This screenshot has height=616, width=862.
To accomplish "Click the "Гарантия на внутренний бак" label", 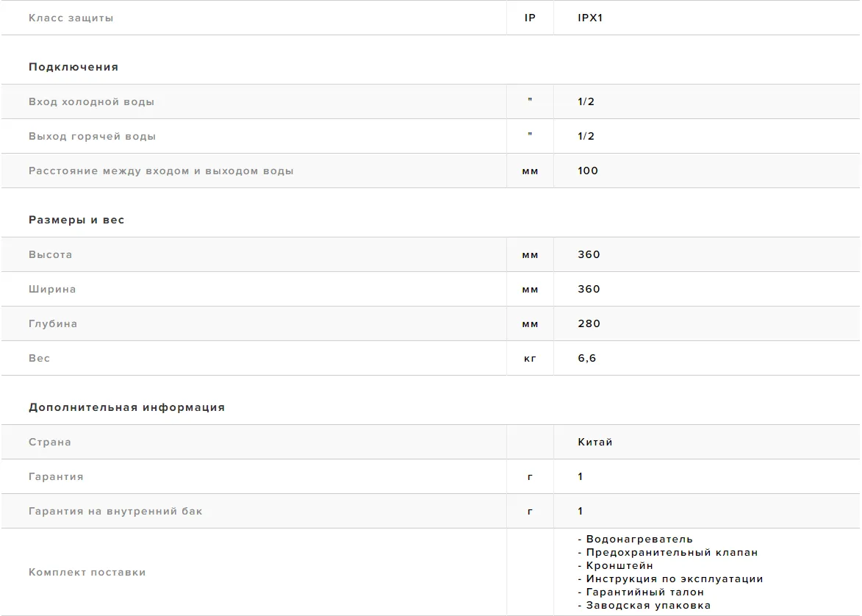I will (x=115, y=511).
